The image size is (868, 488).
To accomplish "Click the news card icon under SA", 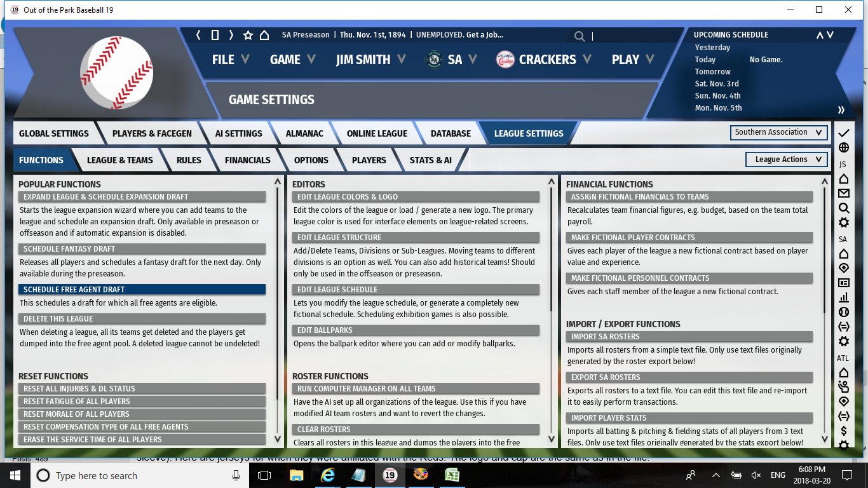I will (x=843, y=283).
